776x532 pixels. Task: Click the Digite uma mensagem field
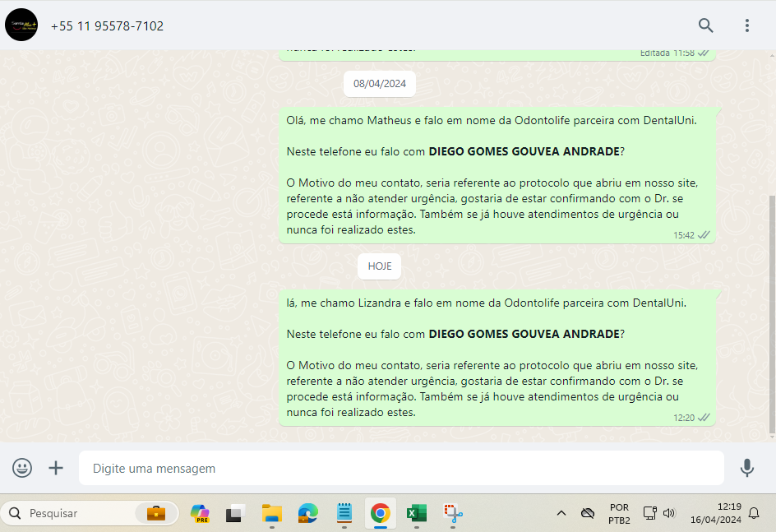(401, 468)
